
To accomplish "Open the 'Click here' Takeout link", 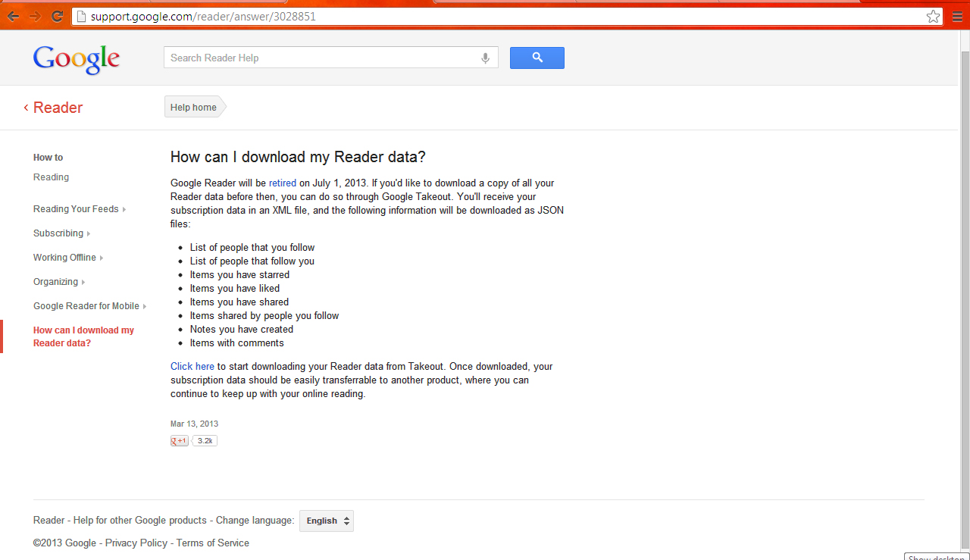I will 192,366.
